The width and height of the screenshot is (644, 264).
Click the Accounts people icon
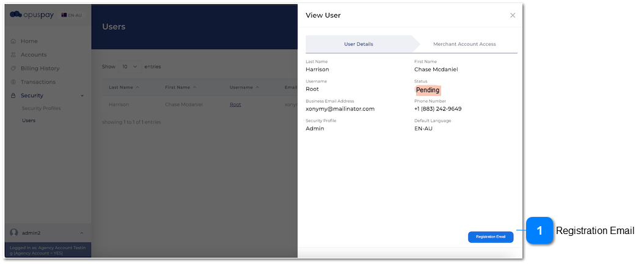(14, 55)
